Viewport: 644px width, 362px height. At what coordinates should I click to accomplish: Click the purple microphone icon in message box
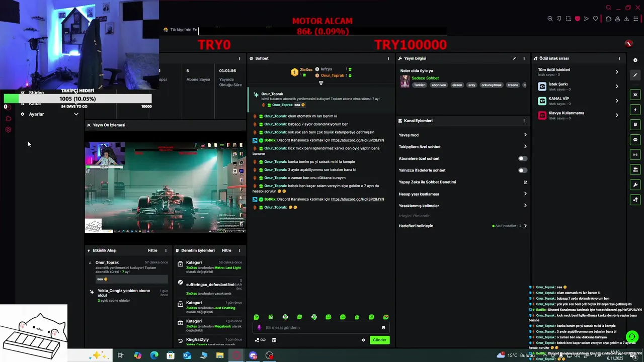259,327
